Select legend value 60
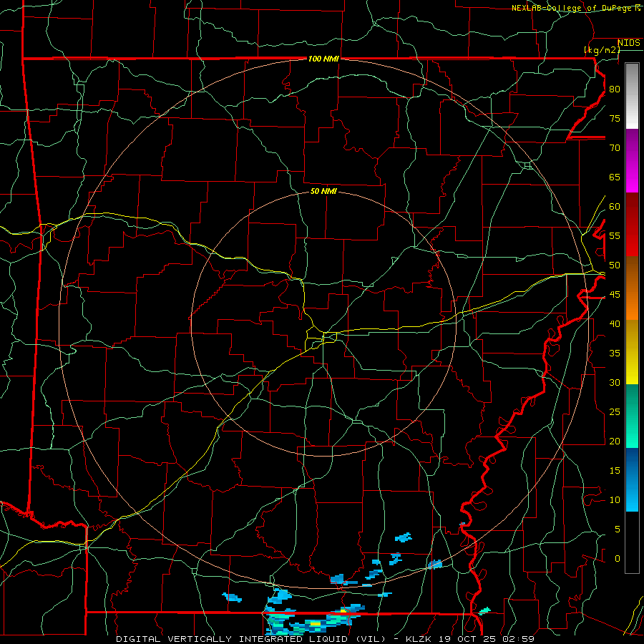 (615, 207)
